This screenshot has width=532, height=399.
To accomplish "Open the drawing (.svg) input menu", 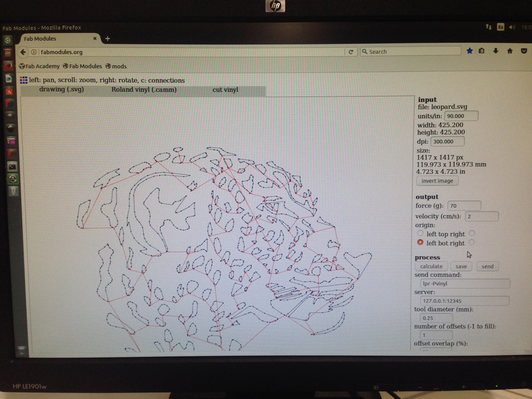I will [61, 89].
